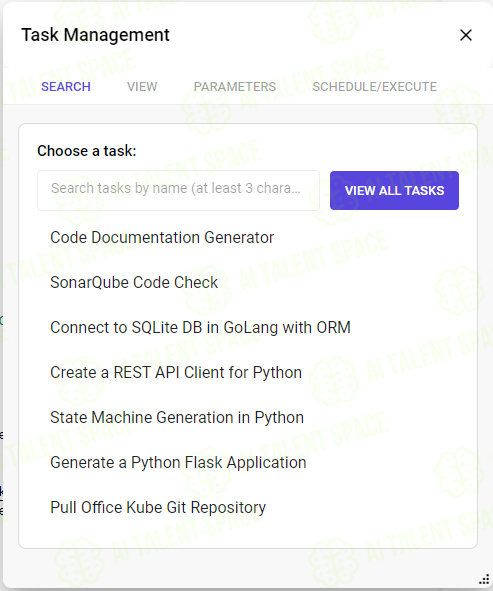This screenshot has width=493, height=591.
Task: Go to the PARAMETERS tab
Action: point(235,87)
